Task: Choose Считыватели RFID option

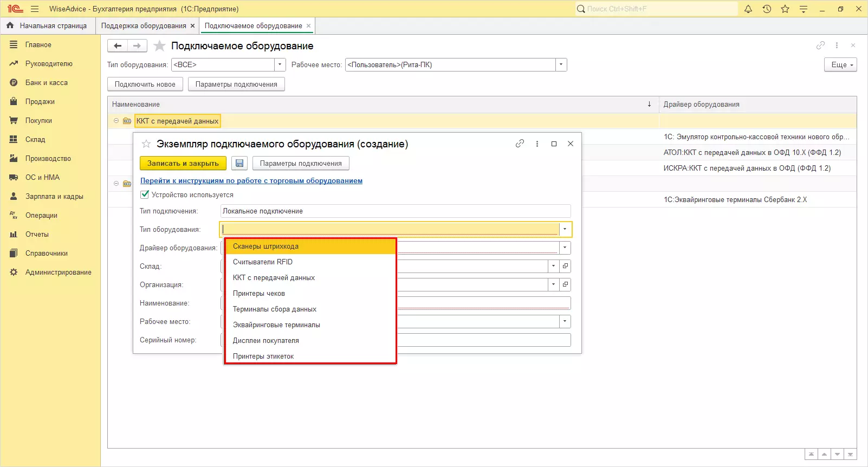Action: coord(310,262)
